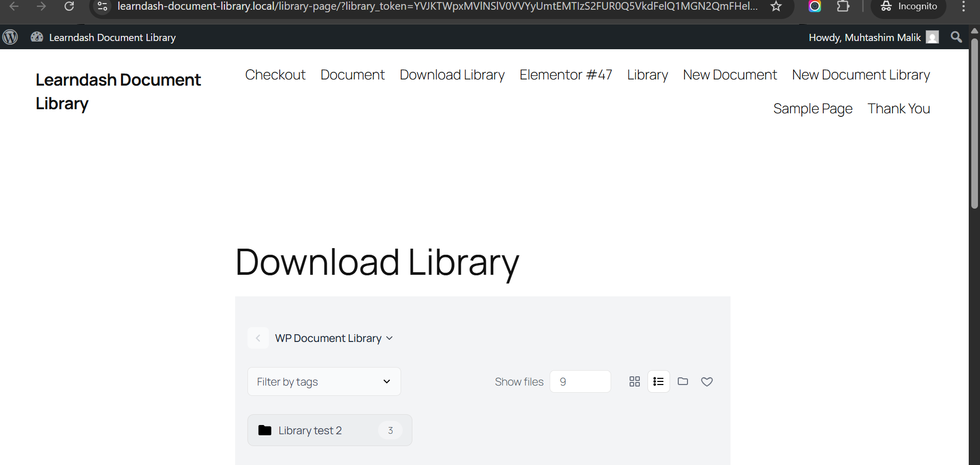The width and height of the screenshot is (980, 465).
Task: Click the browser back arrow
Action: [x=14, y=7]
